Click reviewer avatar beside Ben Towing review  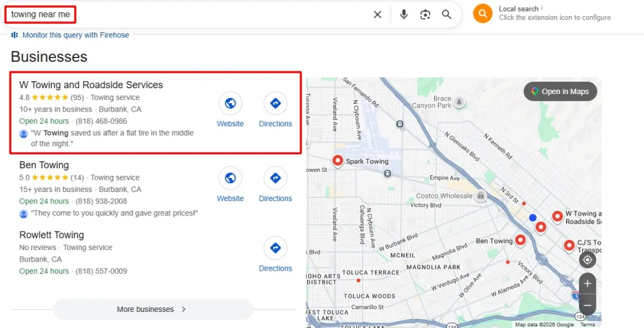pos(23,214)
